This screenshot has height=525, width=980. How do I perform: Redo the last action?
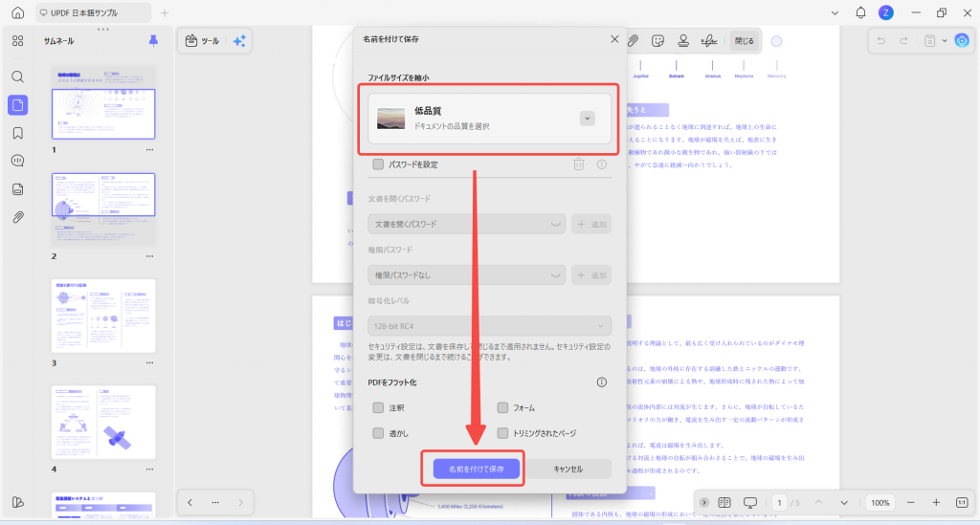(903, 41)
